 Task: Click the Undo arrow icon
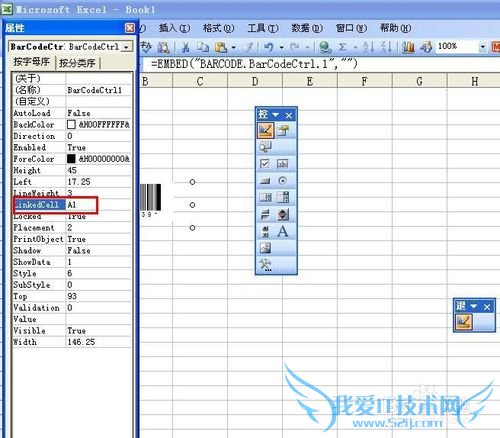pyautogui.click(x=269, y=47)
